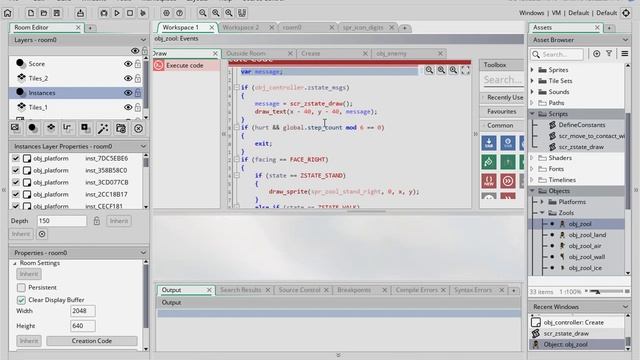The image size is (640, 360).
Task: Collapse Instances Layer Properties panel
Action: click(143, 146)
